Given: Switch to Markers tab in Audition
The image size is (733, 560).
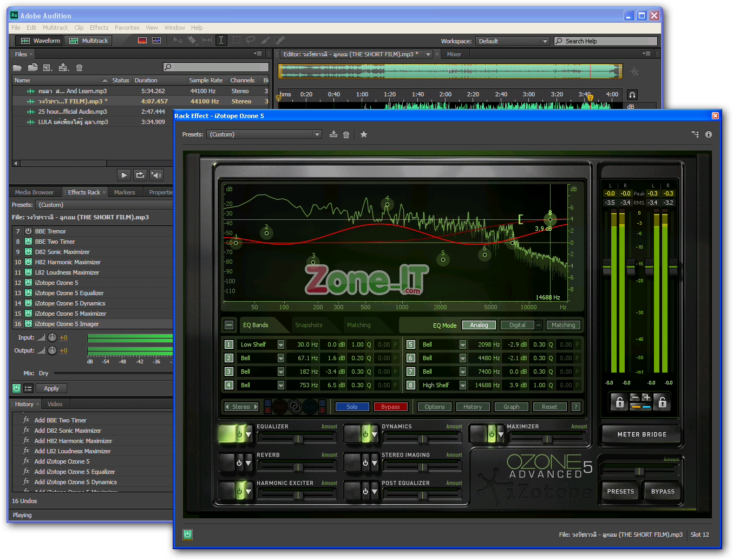Looking at the screenshot, I should (125, 192).
